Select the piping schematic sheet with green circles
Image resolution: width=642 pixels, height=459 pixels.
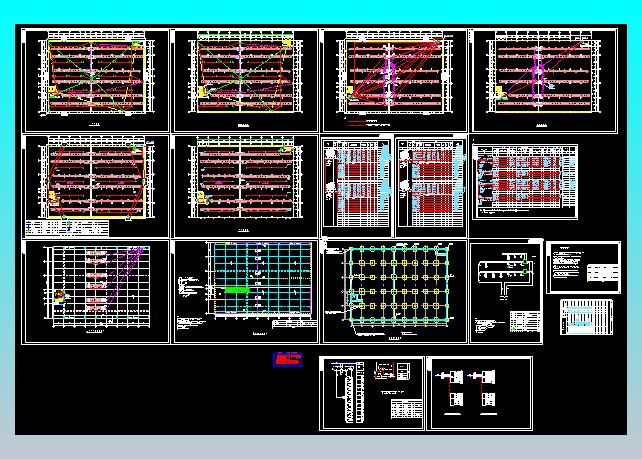[506, 293]
